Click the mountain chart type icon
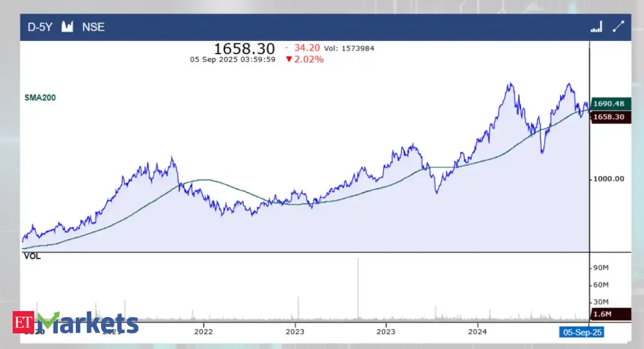 [67, 27]
